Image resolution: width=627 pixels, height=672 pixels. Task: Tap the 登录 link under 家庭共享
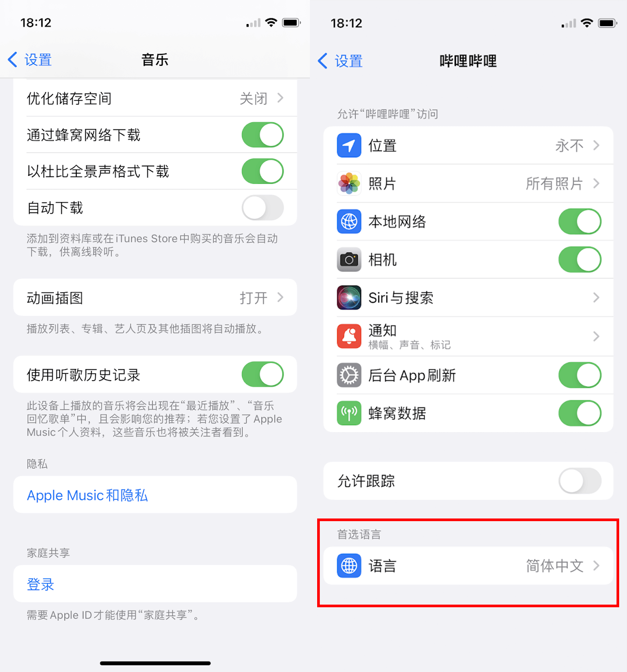41,584
